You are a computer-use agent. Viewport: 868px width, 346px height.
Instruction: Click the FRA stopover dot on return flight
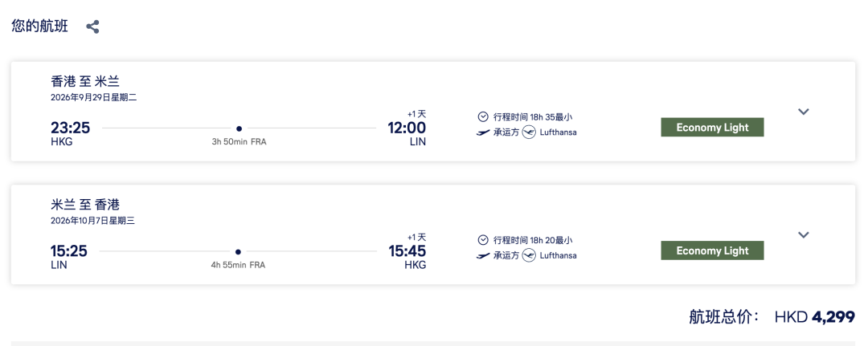coord(238,251)
